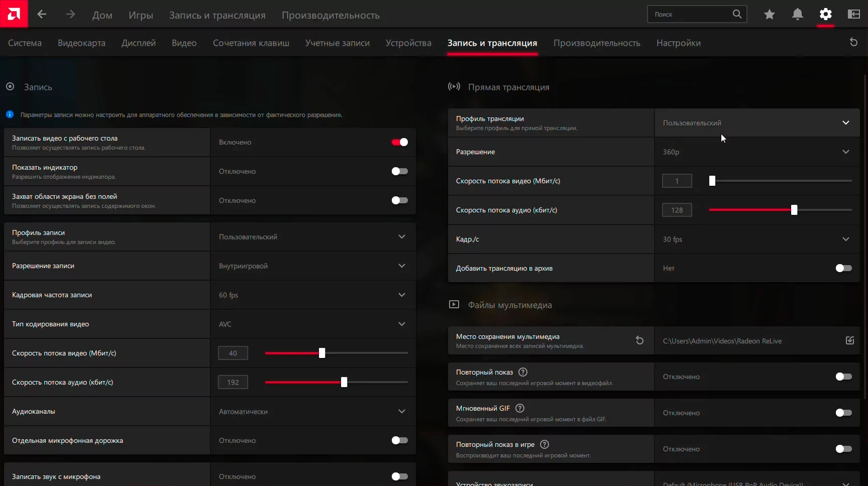Image resolution: width=868 pixels, height=486 pixels.
Task: Open settings gear icon
Action: pos(826,15)
